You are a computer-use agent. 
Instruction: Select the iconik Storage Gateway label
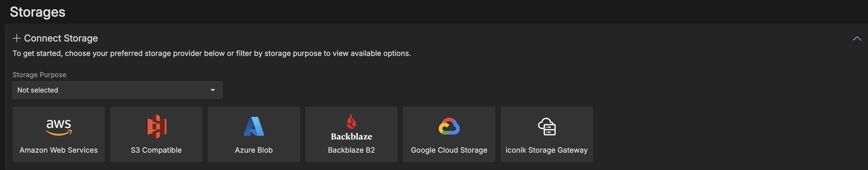(x=547, y=150)
